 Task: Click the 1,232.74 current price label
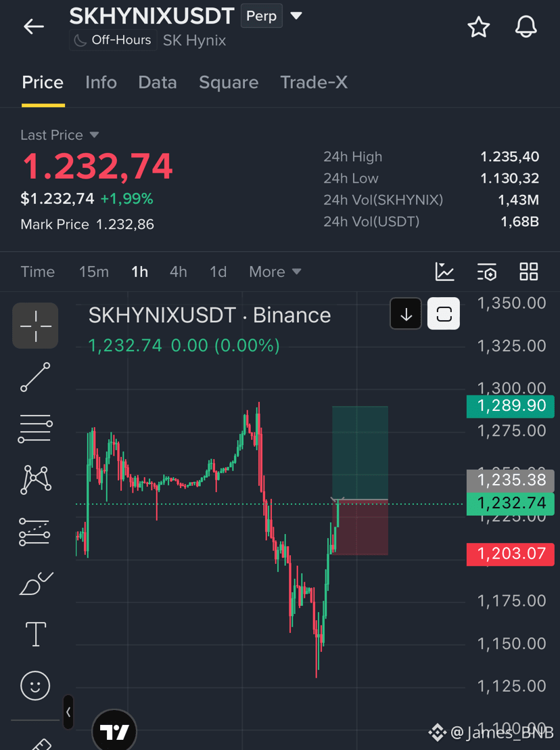(511, 504)
